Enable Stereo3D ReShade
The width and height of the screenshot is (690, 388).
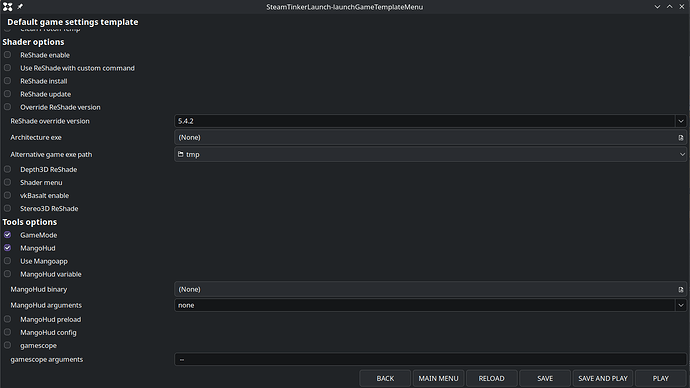click(x=7, y=209)
